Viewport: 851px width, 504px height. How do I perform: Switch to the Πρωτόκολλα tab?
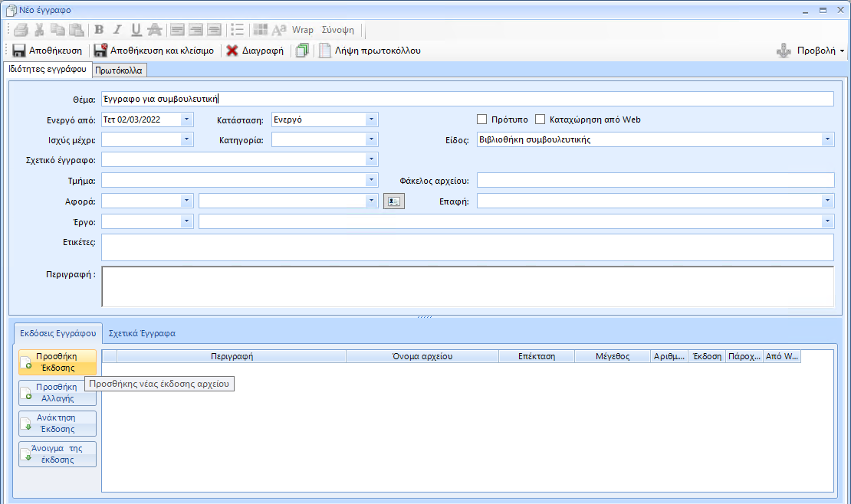point(119,70)
